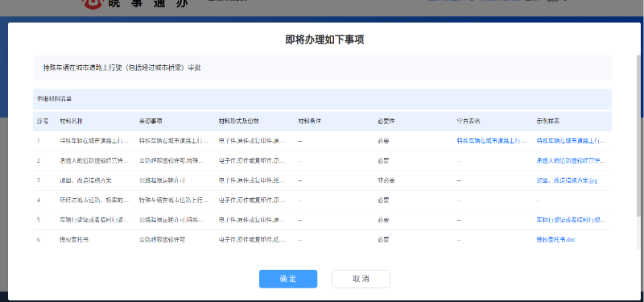Select the 材料形式及份数 column header
Screen dimensions: 644x302
(x=238, y=122)
